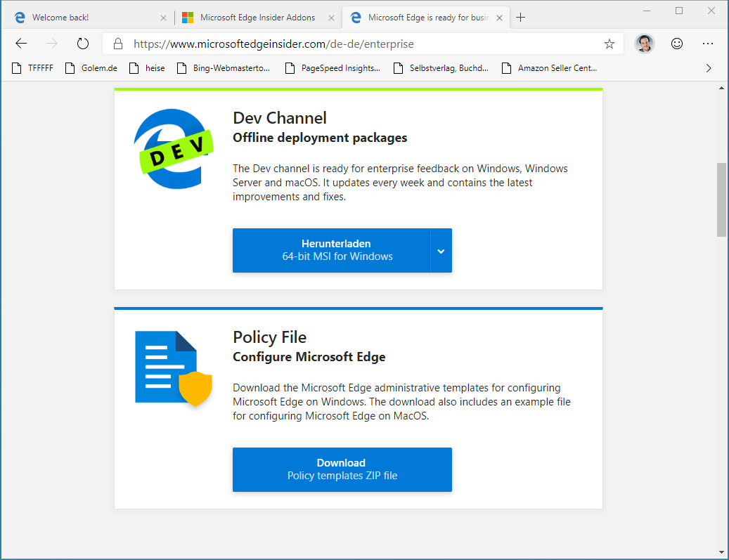
Task: Show more bookmarks with chevron arrow
Action: tap(708, 68)
